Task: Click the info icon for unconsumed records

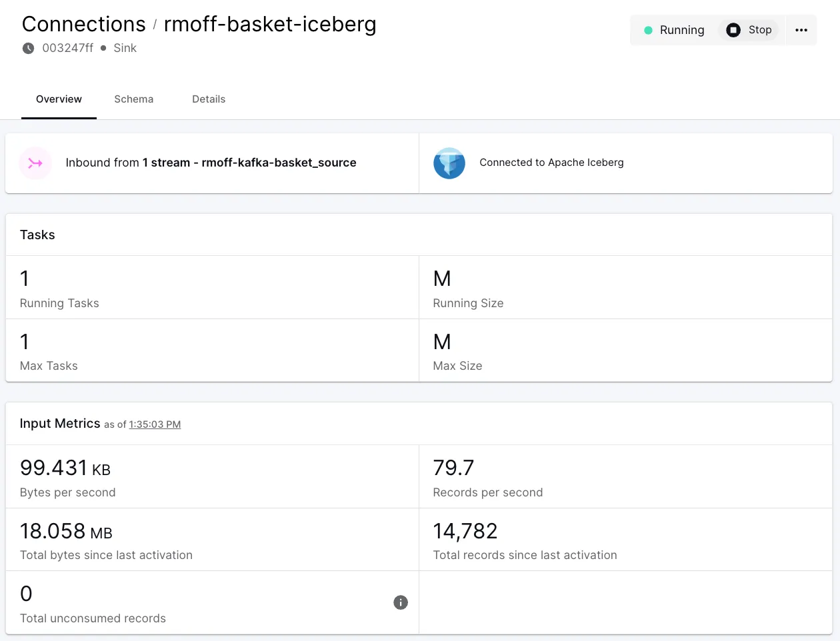Action: 401,602
